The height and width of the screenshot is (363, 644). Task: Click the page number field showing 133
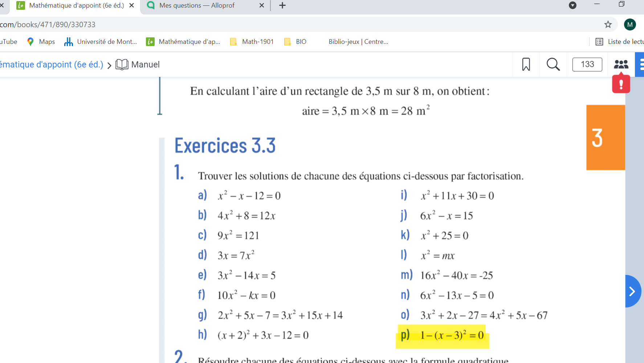(587, 65)
